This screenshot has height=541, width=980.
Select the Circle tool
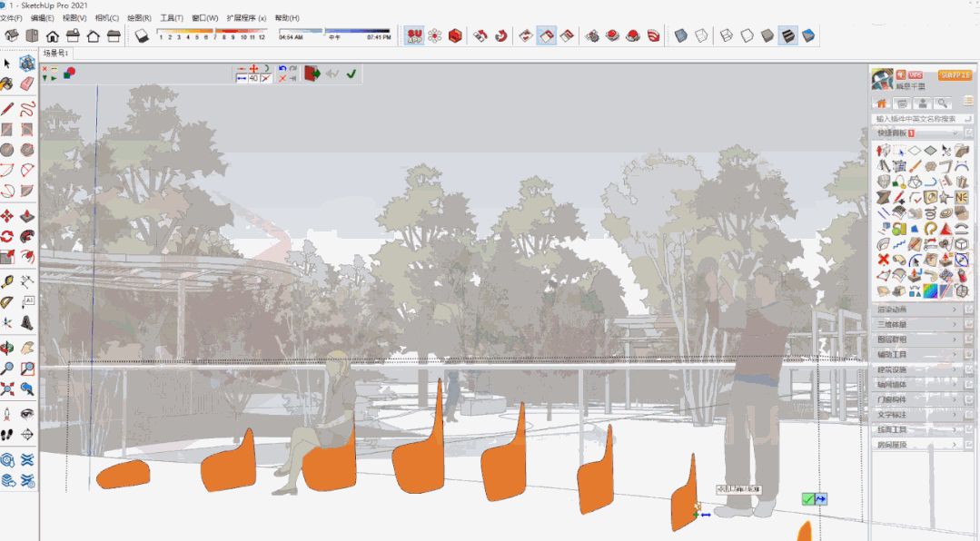7,150
